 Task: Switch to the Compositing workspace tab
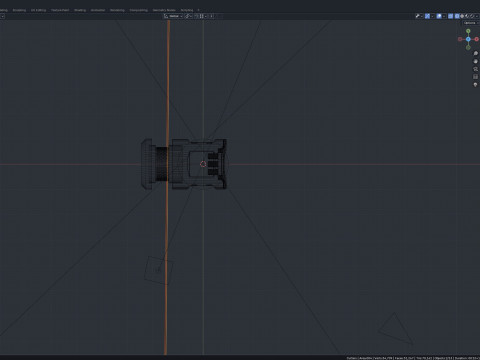click(139, 10)
